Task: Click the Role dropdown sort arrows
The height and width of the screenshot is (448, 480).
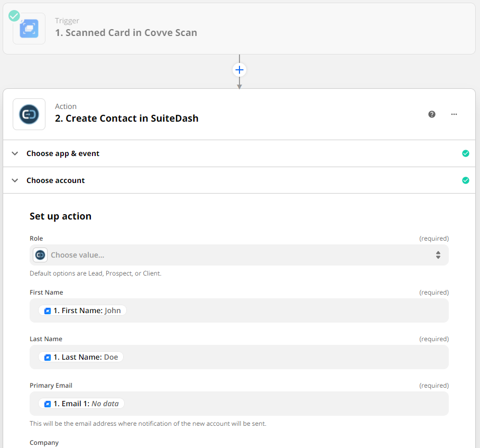Action: 438,255
